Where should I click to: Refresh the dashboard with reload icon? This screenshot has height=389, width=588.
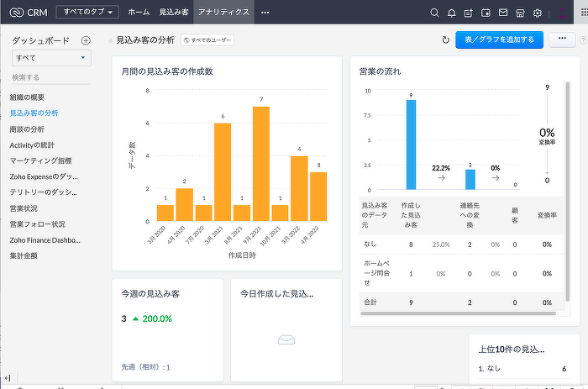(x=445, y=39)
